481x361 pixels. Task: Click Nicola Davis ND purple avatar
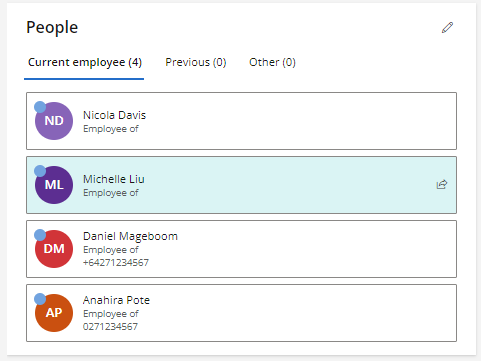(x=54, y=121)
